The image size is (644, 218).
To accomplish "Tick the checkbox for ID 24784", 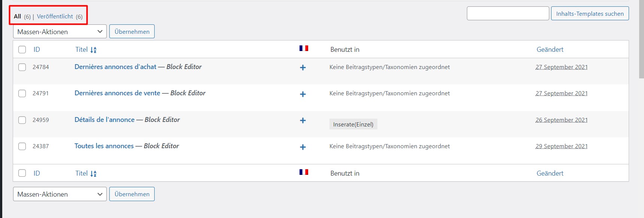I will coord(22,67).
